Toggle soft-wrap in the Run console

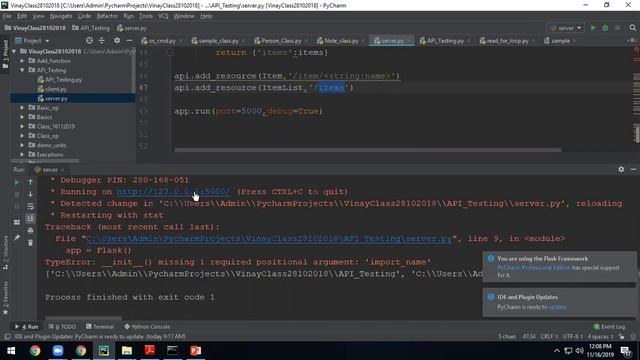coord(30,207)
